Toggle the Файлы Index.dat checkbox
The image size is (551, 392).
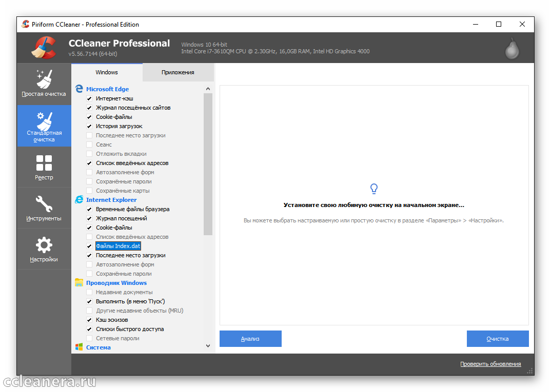click(89, 246)
